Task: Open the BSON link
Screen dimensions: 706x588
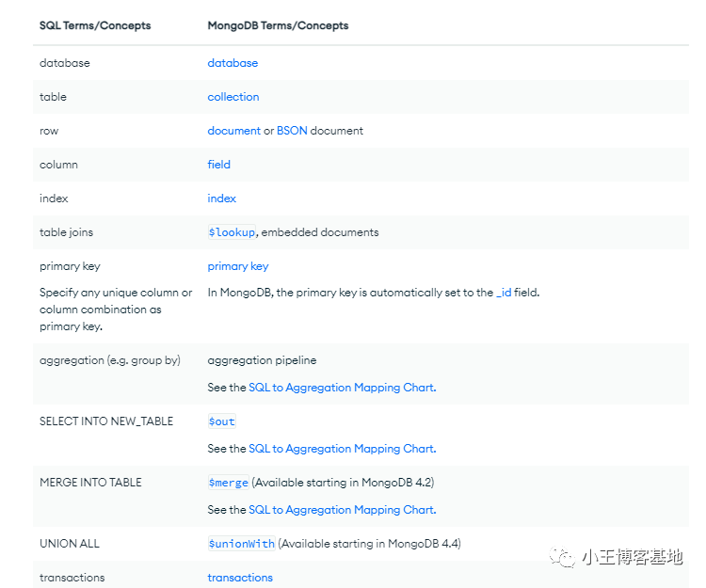Action: [292, 131]
